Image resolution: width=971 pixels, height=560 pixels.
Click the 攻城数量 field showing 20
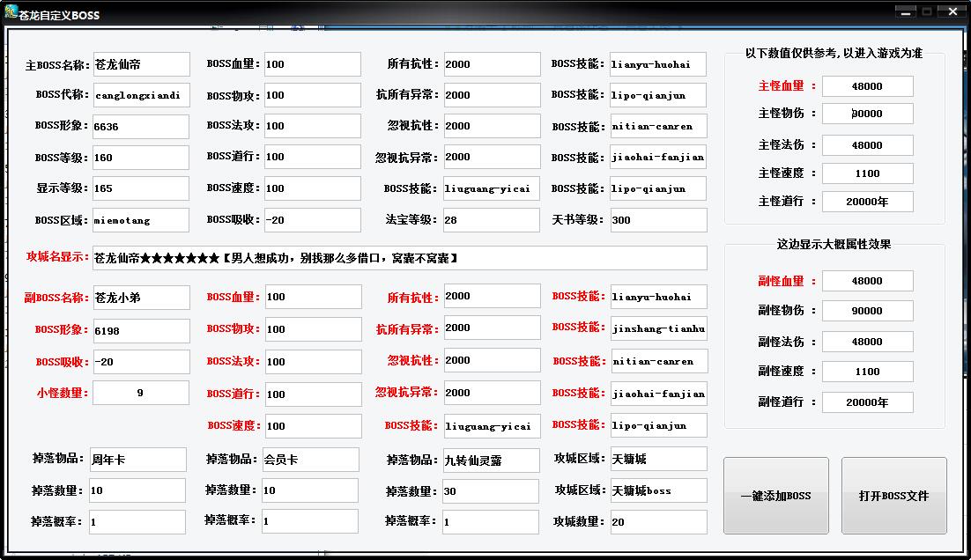point(658,522)
